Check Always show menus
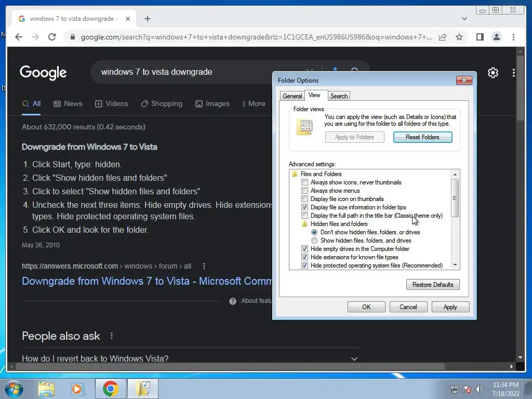The image size is (532, 399). [x=304, y=191]
